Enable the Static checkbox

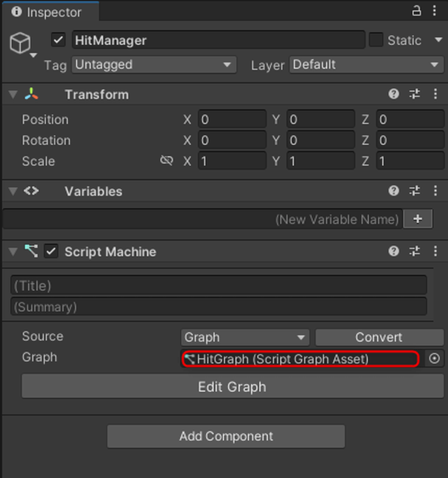376,40
